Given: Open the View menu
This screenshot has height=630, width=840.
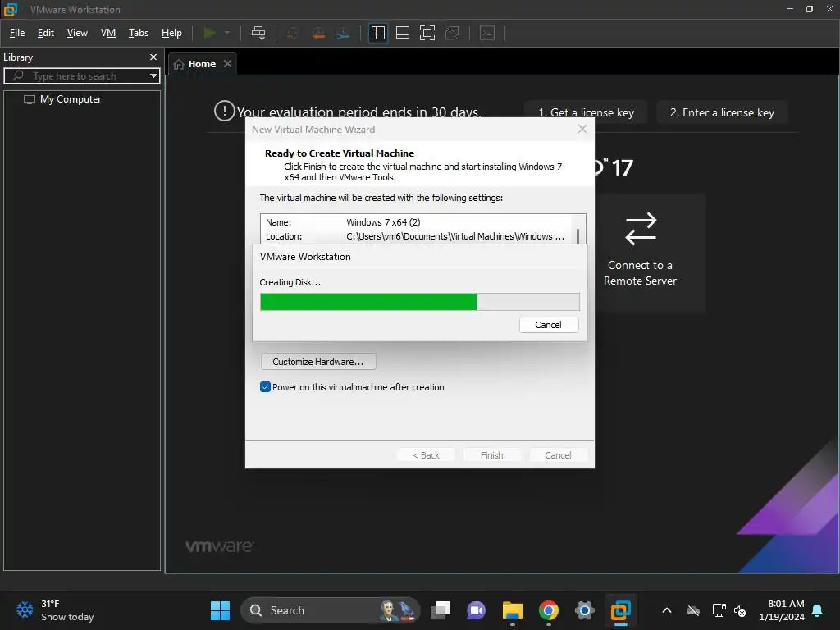Looking at the screenshot, I should (77, 33).
